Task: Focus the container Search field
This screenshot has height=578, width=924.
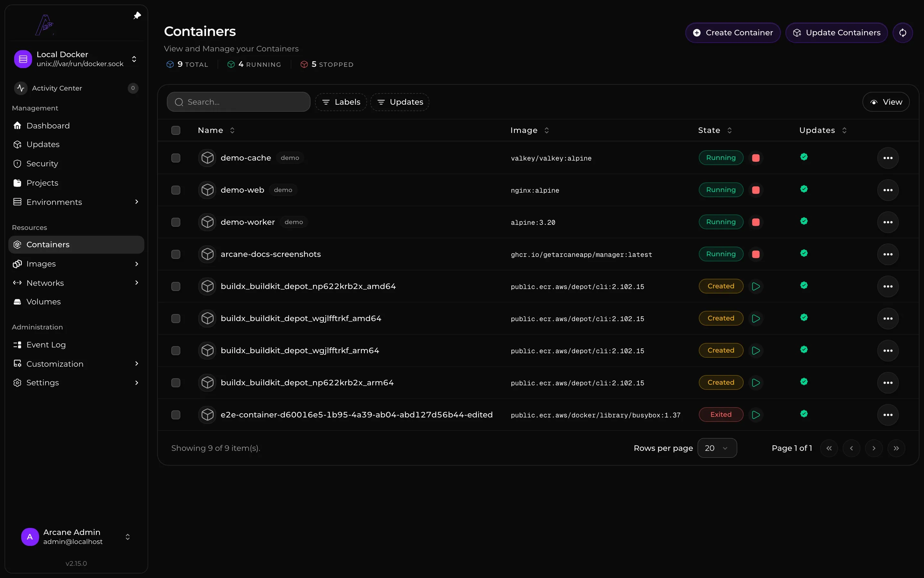Action: 239,102
